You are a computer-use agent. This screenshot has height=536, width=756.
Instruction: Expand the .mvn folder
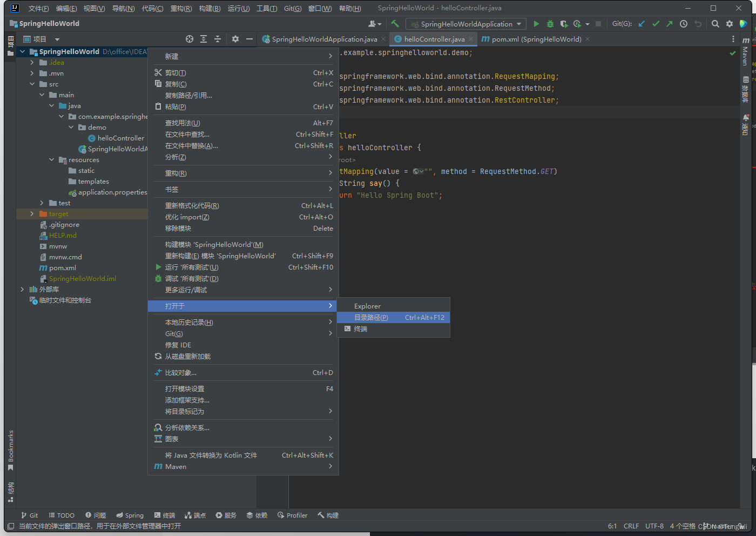32,73
